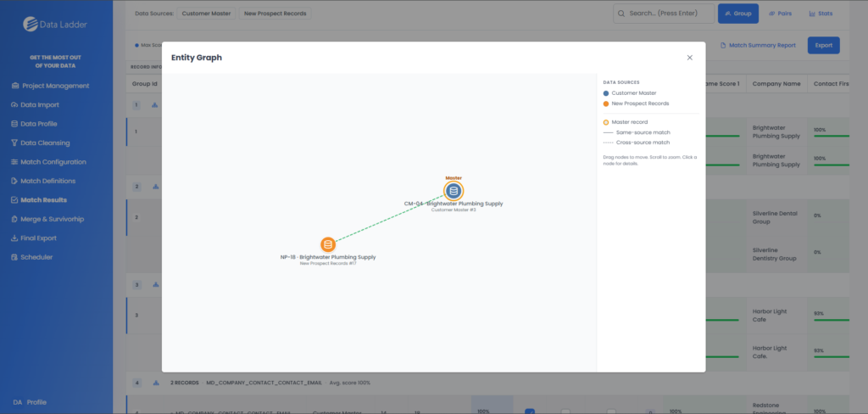
Task: Click Data Profile database icon
Action: click(14, 124)
